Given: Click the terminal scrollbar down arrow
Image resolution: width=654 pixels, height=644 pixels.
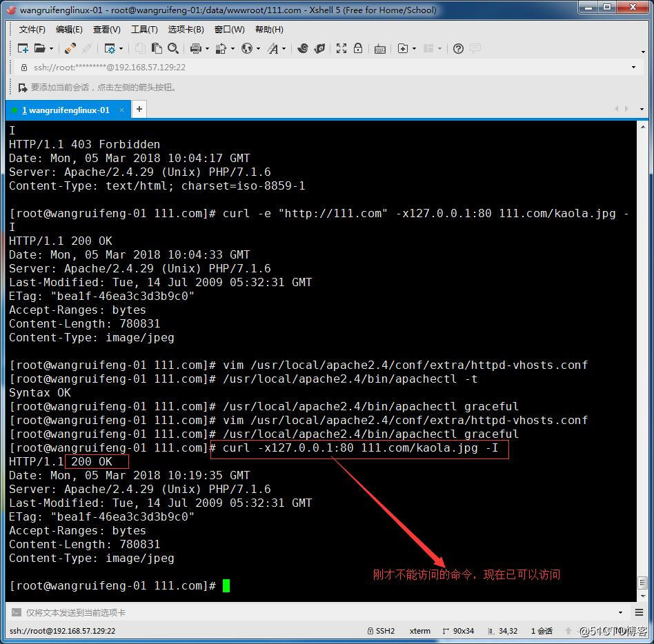Looking at the screenshot, I should (x=643, y=596).
